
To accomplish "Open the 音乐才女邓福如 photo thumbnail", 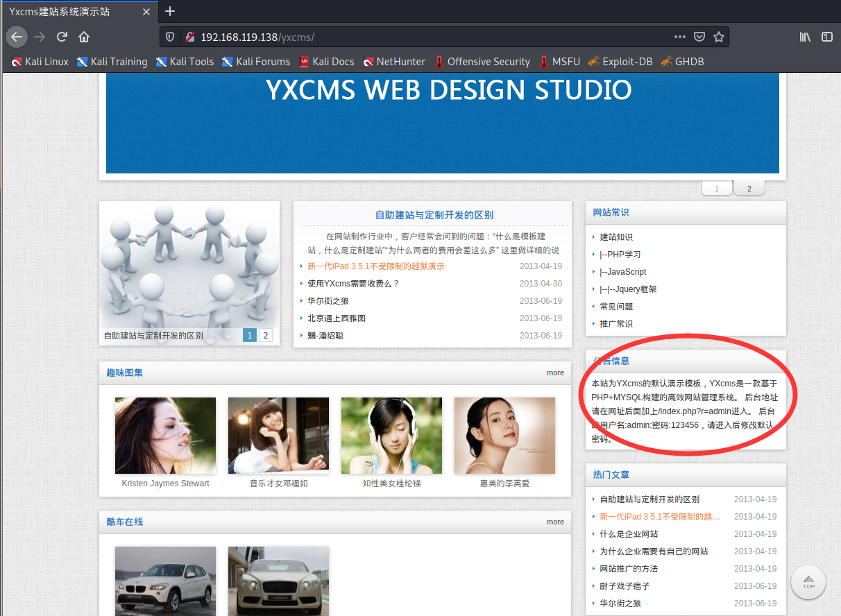I will pos(278,436).
